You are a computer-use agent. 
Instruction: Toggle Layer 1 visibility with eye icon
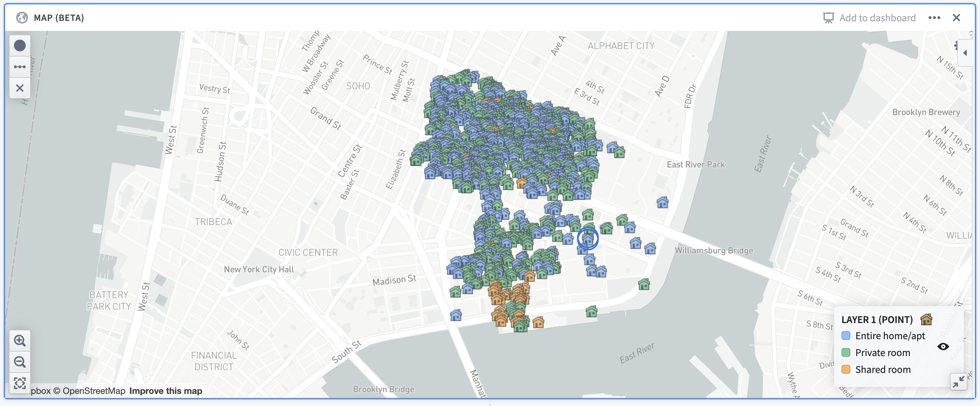943,346
